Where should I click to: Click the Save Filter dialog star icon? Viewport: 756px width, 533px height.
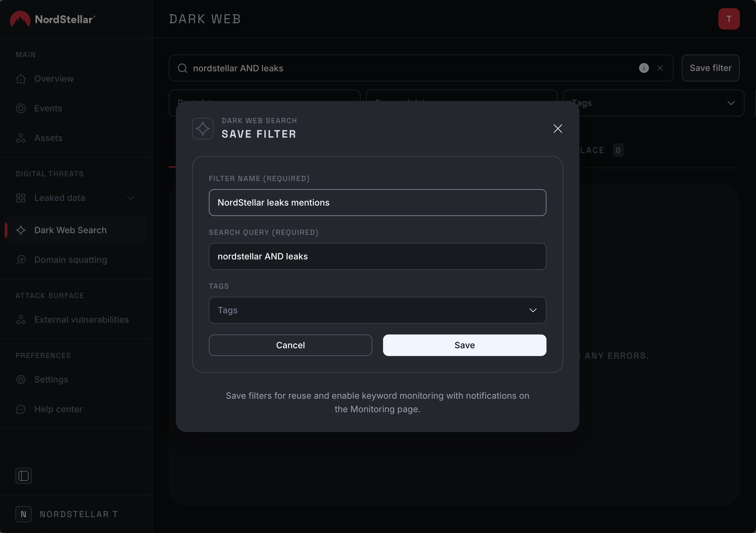point(203,129)
